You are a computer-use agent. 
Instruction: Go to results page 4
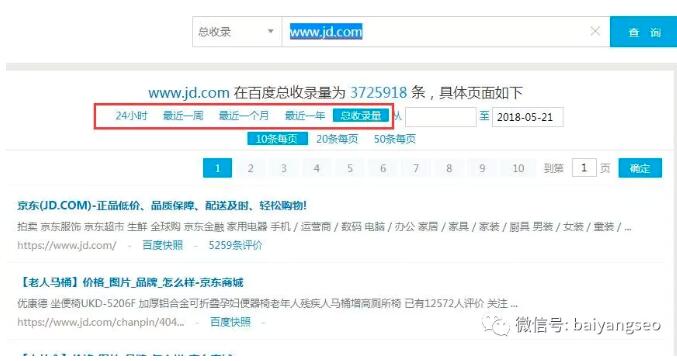(316, 168)
